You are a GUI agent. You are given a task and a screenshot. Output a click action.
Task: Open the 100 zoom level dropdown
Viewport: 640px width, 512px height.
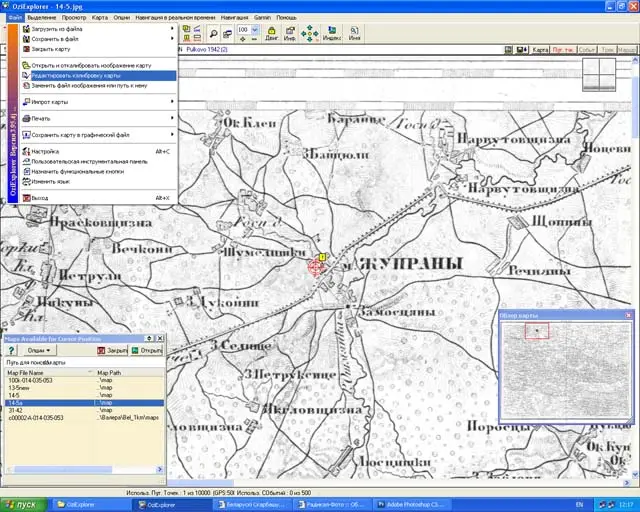click(x=255, y=30)
